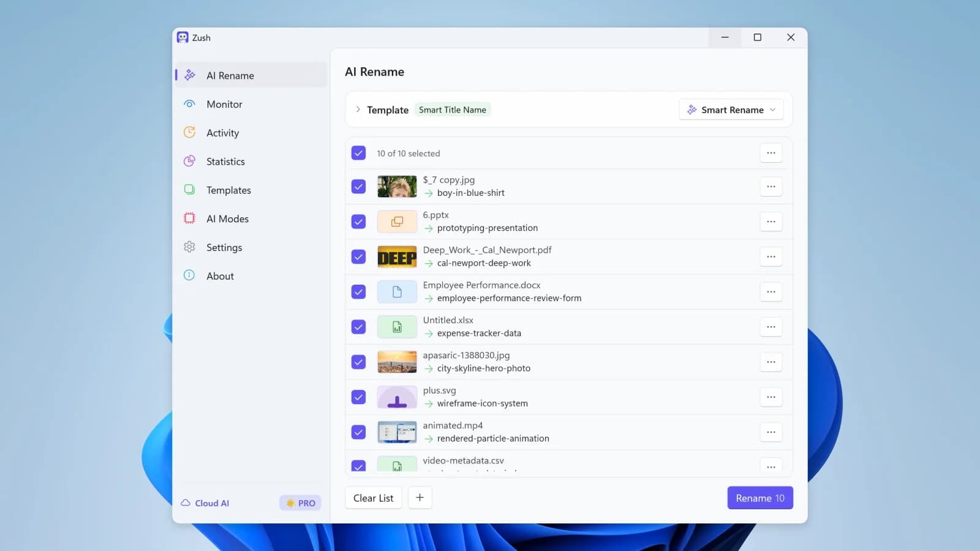The width and height of the screenshot is (980, 551).
Task: Click the Activity clock icon
Action: click(x=190, y=132)
